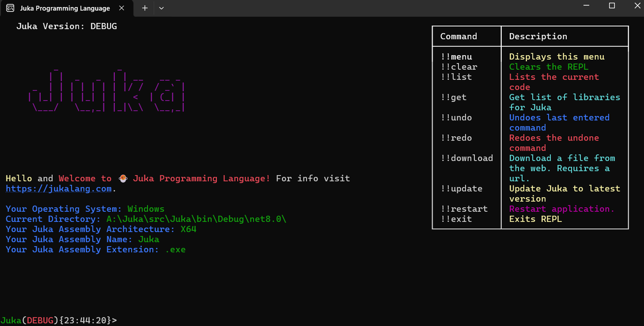The width and height of the screenshot is (644, 326).
Task: Close the Juka Programming Language tab
Action: (x=122, y=8)
